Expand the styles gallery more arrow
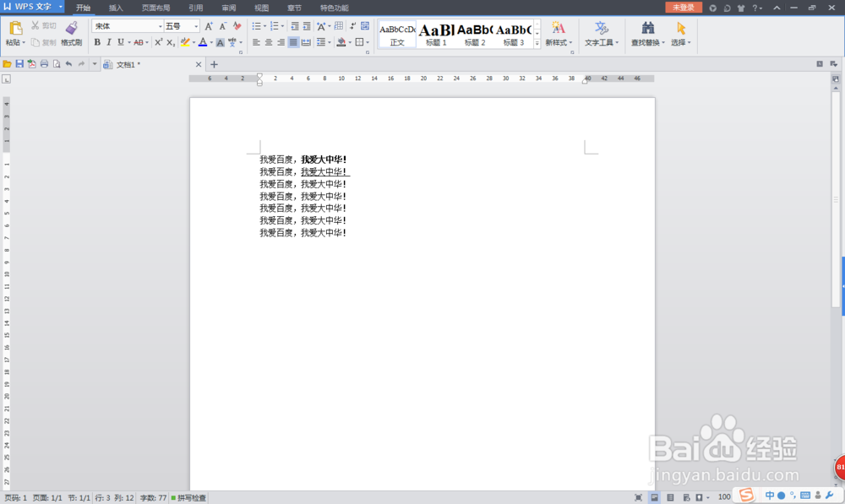 coord(537,43)
